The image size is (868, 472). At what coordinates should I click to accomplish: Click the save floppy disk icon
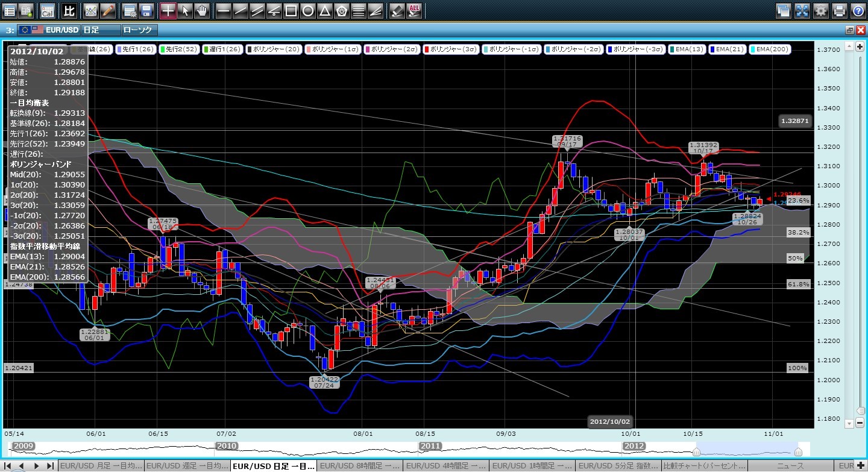[146, 10]
